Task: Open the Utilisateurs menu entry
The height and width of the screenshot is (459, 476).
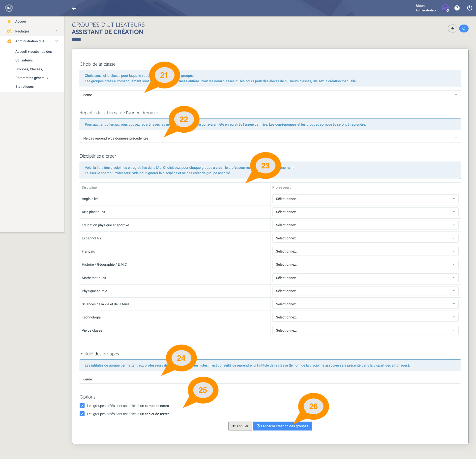Action: pos(24,60)
